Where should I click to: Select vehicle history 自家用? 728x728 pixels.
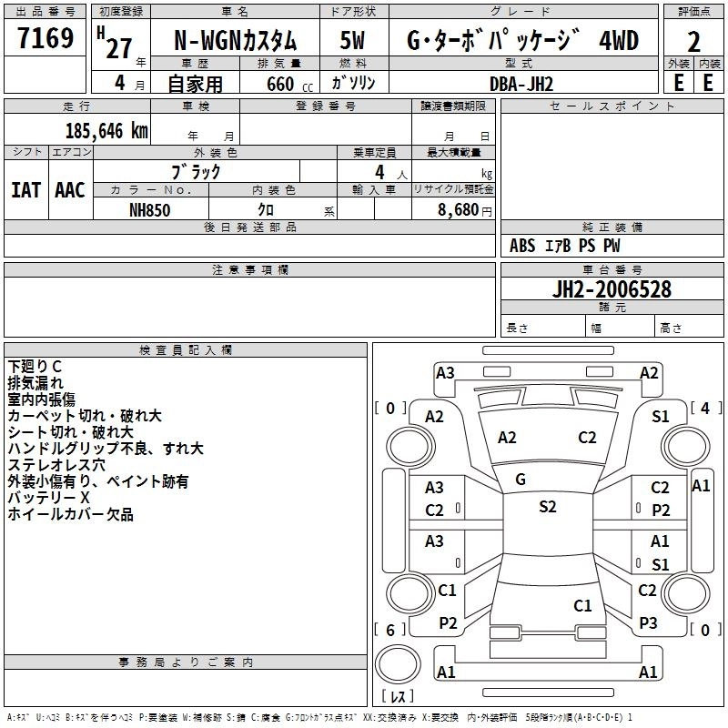pyautogui.click(x=195, y=84)
